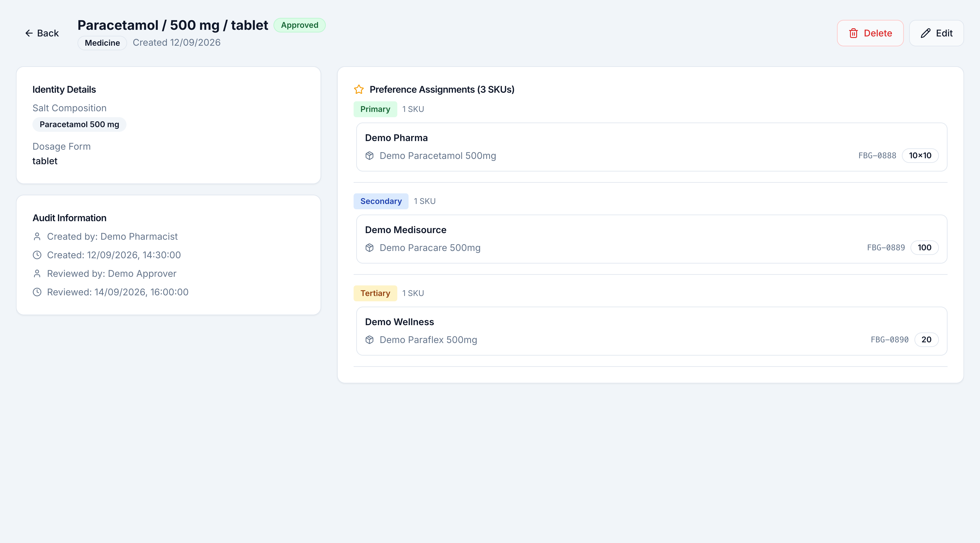Click the Paracetamol / 500 mg / tablet title

(173, 25)
